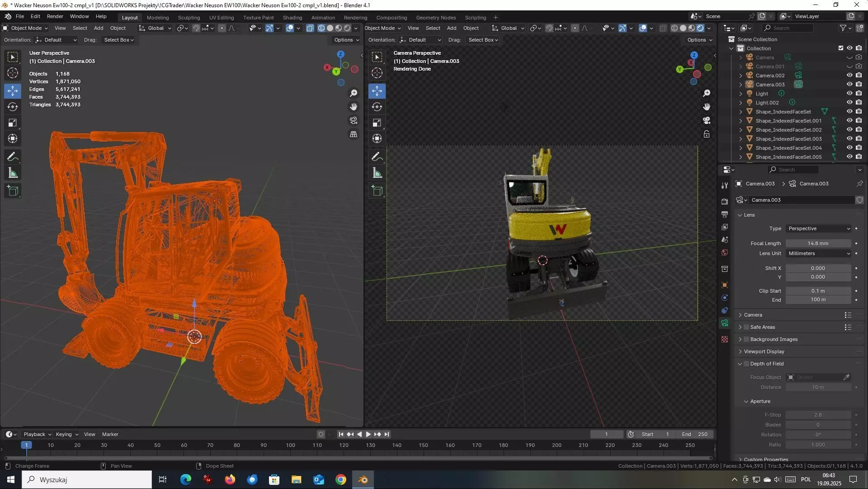Open the Lens Type Perspective dropdown
Screen dimensions: 868x489
tap(819, 229)
